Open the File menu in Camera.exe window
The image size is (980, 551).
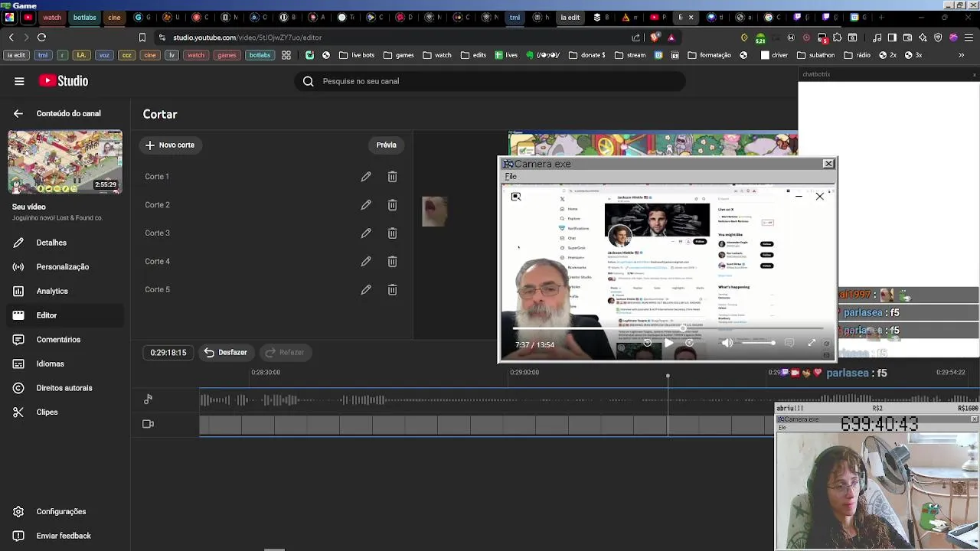511,177
